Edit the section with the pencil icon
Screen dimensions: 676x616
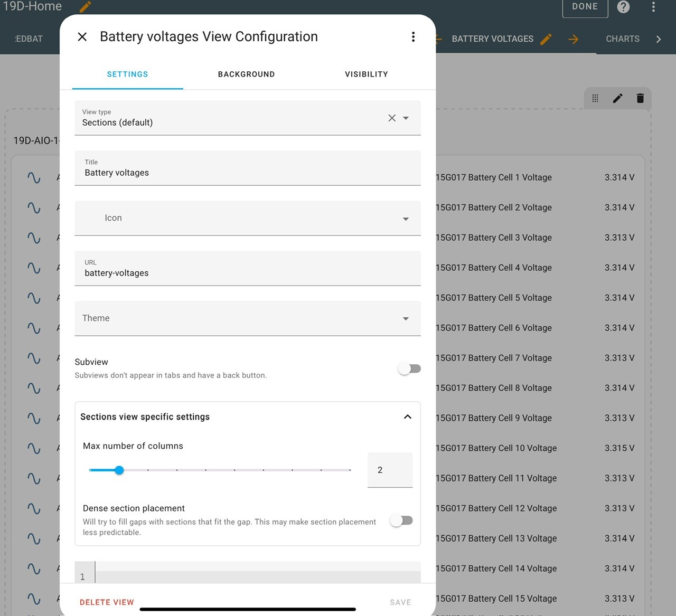[x=617, y=98]
